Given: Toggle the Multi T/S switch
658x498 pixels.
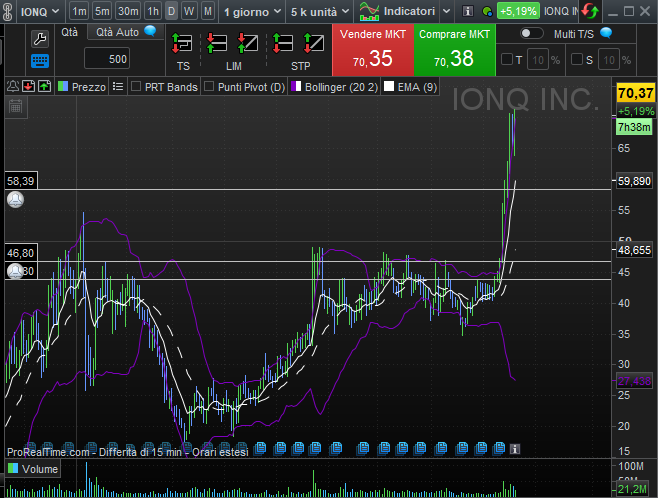Looking at the screenshot, I should pyautogui.click(x=532, y=33).
